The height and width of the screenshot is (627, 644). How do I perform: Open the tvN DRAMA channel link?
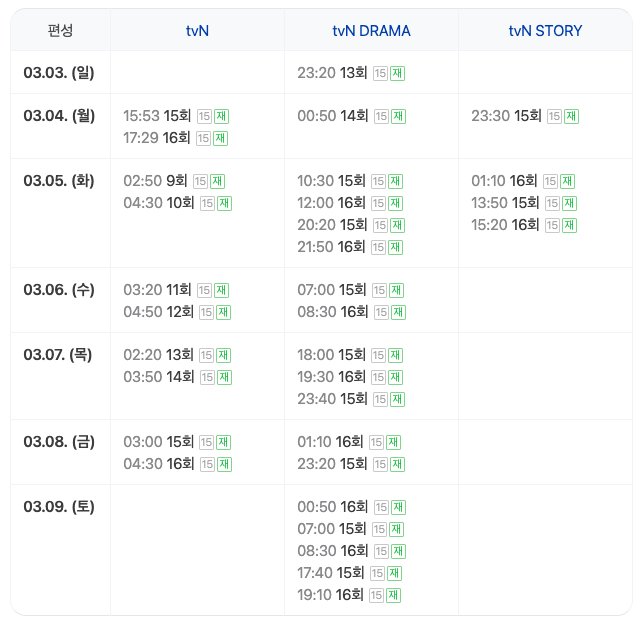pyautogui.click(x=371, y=31)
